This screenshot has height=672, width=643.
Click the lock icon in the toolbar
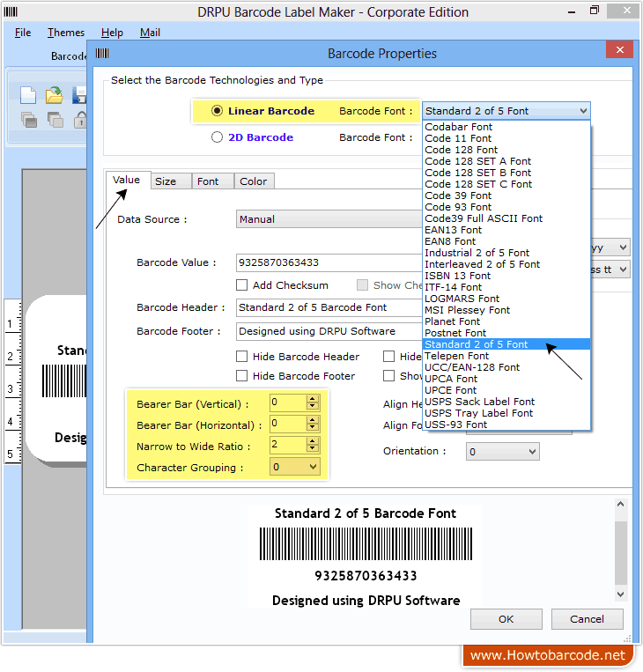[81, 120]
